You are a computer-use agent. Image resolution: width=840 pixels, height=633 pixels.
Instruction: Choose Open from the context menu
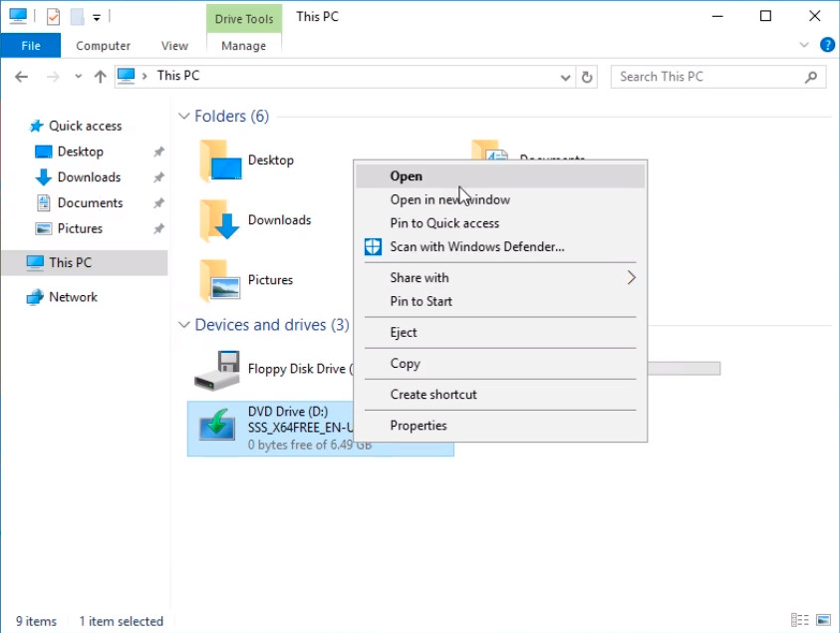[x=500, y=176]
